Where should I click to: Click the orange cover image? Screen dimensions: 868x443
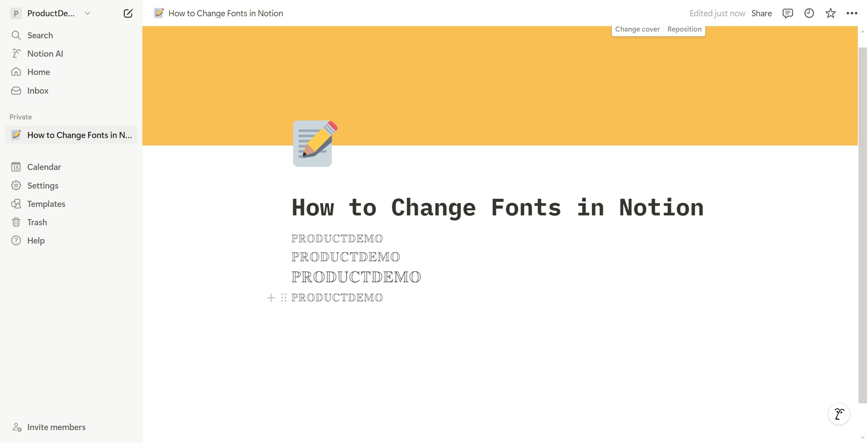[500, 86]
